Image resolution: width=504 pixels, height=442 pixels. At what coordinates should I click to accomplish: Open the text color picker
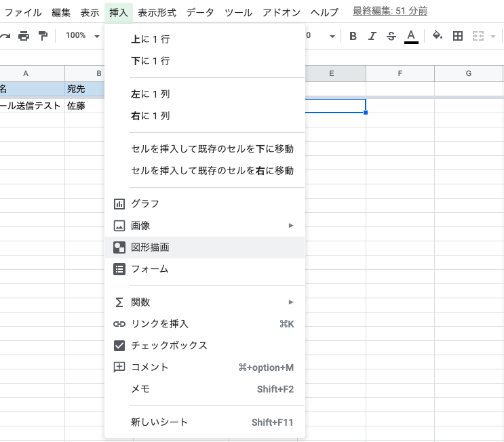point(411,37)
